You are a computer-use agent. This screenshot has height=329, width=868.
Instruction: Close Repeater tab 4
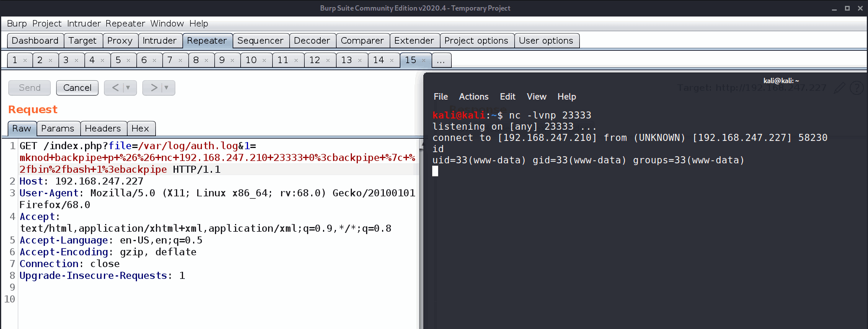coord(102,60)
